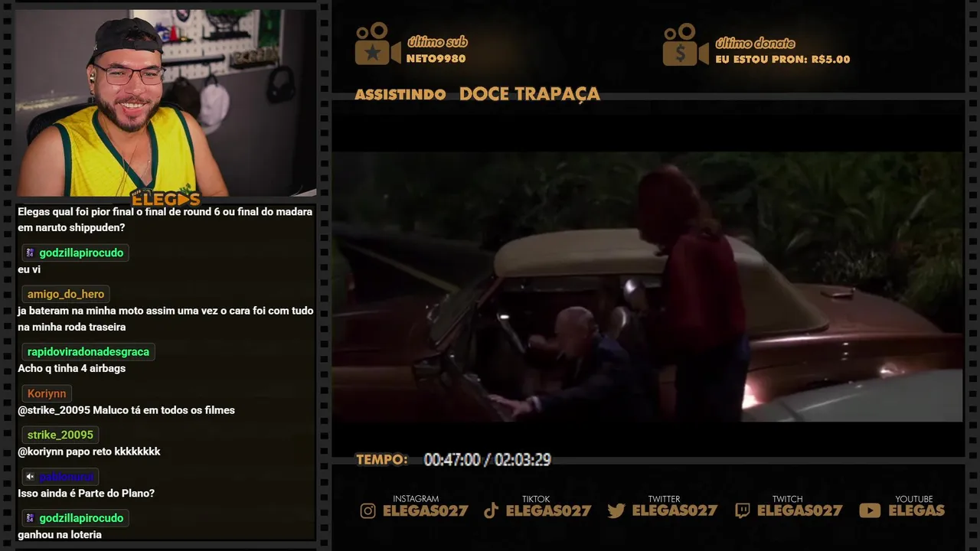Click the badge icon beside godzillapirocudo above 'ganhou na loteria'
The image size is (980, 551).
(30, 518)
